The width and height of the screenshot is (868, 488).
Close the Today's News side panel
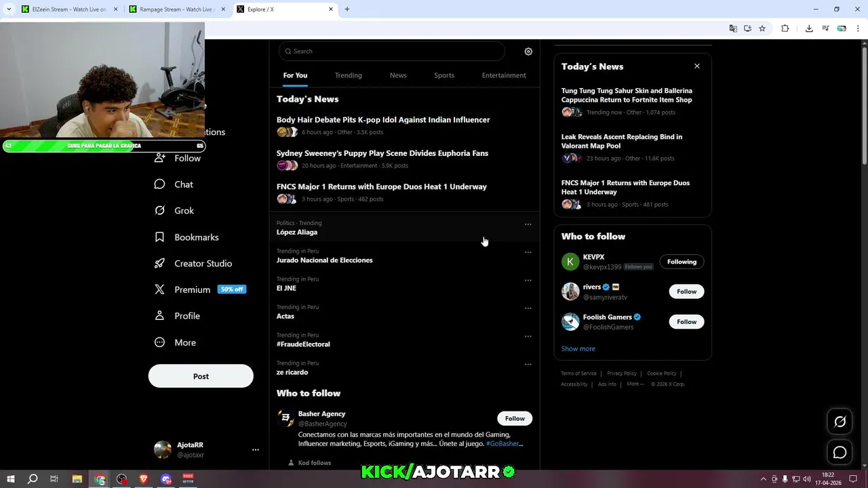point(696,66)
